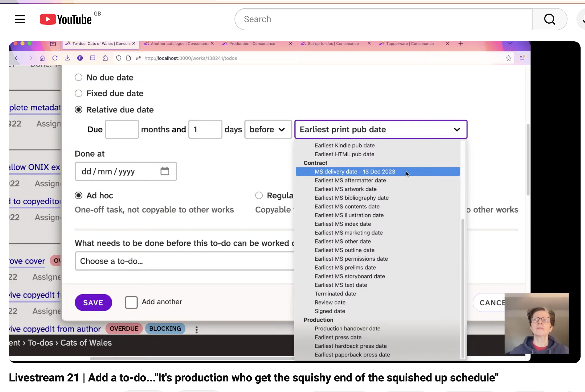
Task: Select the No due date radio
Action: 79,77
